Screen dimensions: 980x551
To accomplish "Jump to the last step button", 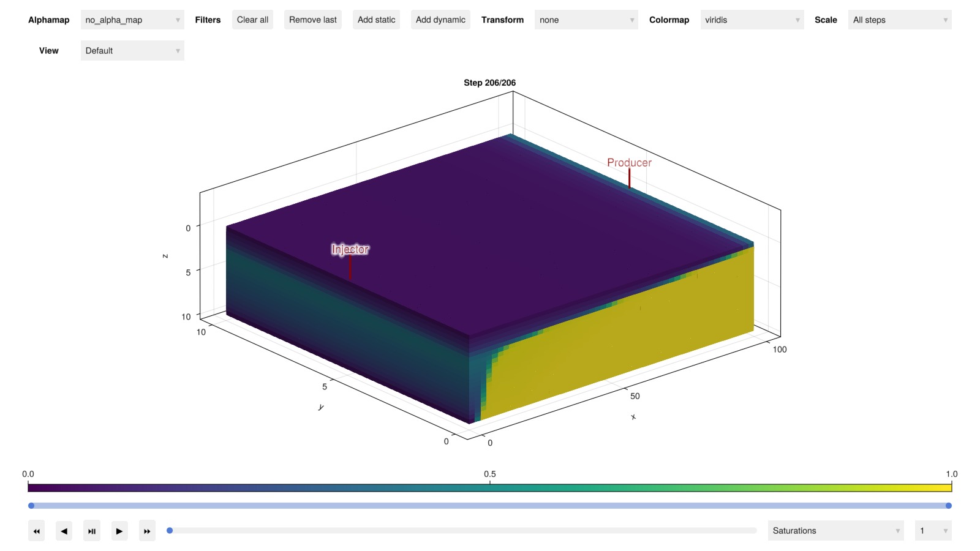I will click(x=147, y=531).
